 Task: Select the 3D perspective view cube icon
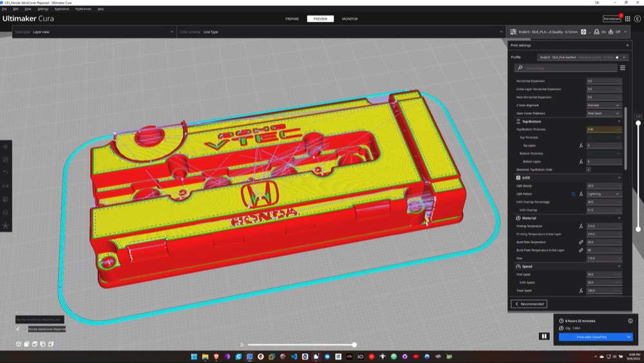19,344
